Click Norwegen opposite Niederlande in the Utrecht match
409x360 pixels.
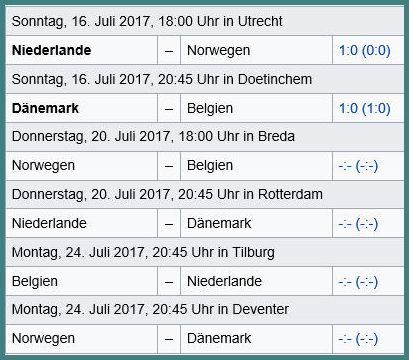click(x=218, y=51)
